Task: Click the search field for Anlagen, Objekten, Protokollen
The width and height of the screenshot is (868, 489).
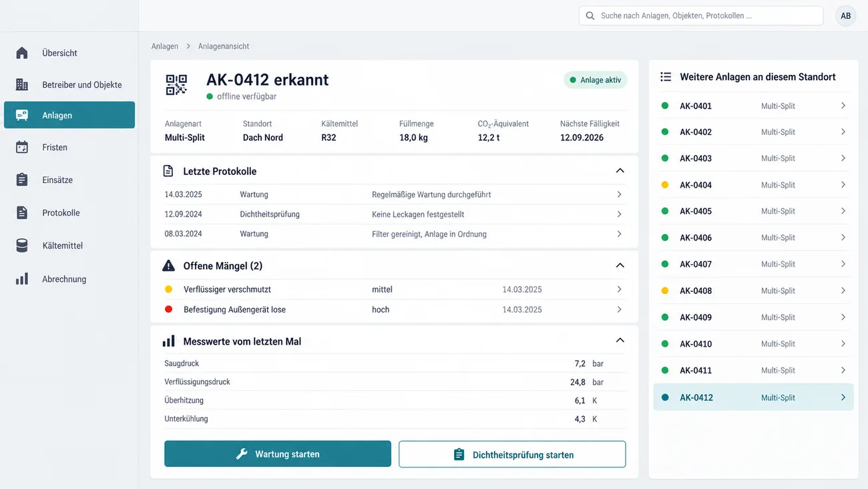Action: [x=701, y=15]
